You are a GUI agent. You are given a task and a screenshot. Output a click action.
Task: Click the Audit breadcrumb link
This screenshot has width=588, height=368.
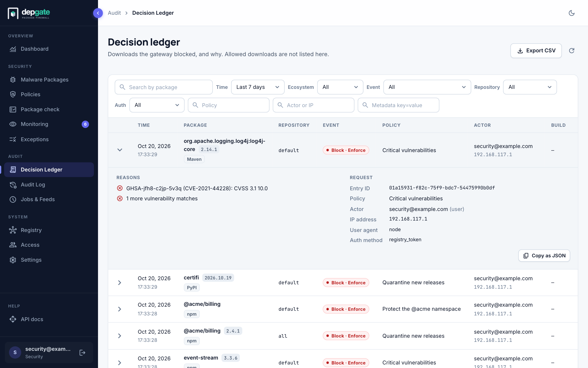pos(114,13)
